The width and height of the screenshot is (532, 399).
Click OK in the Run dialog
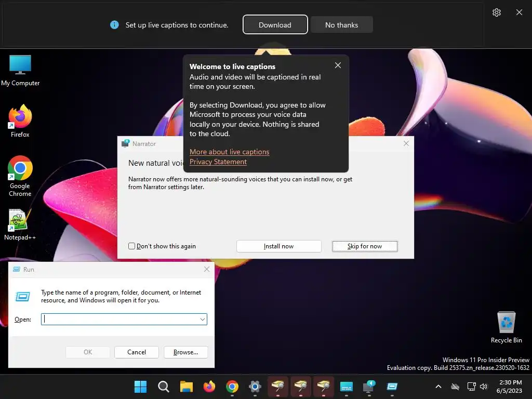[x=87, y=352]
